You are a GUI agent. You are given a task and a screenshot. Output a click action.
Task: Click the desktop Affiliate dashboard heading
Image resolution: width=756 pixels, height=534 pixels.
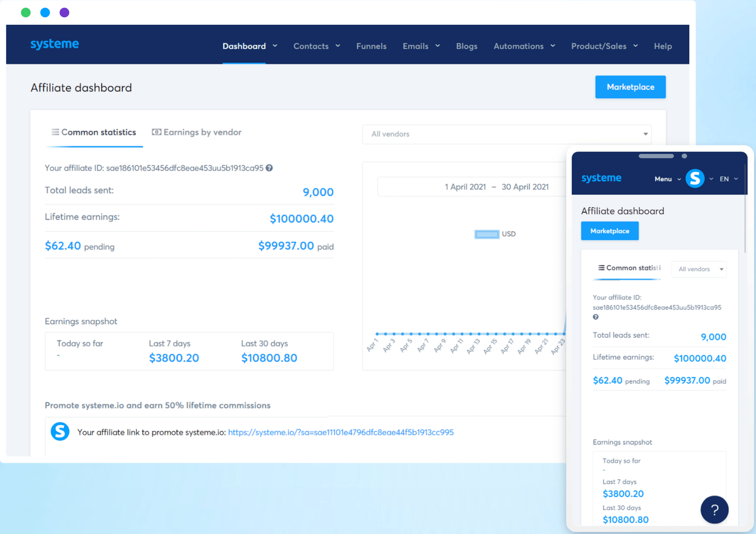81,88
